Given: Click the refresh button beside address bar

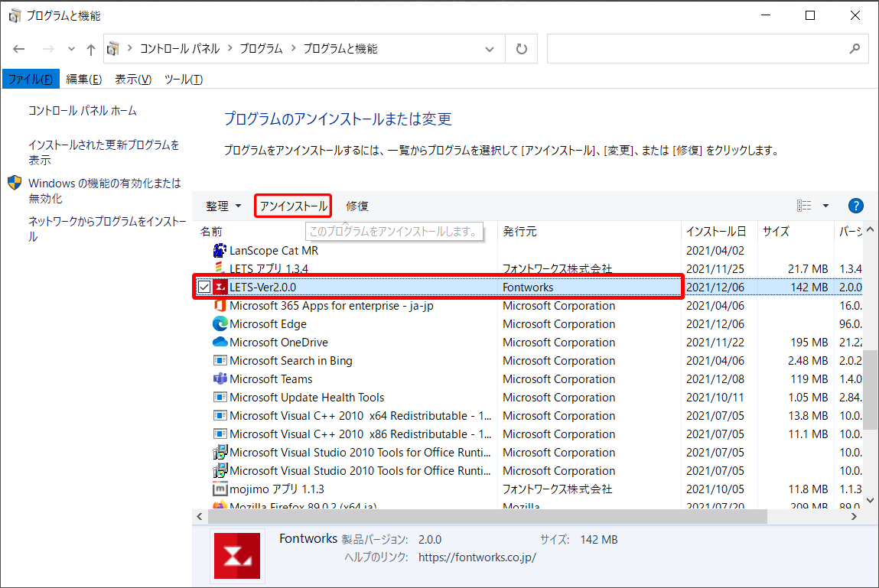Looking at the screenshot, I should [522, 49].
